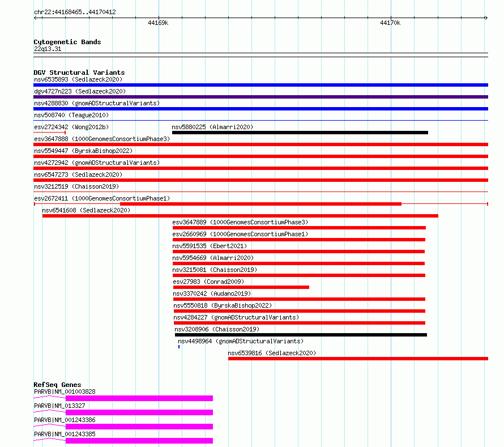The height and width of the screenshot is (447, 504).
Task: Select esv2672411 (1000GenomesConsortiumPhase1) label
Action: (102, 198)
